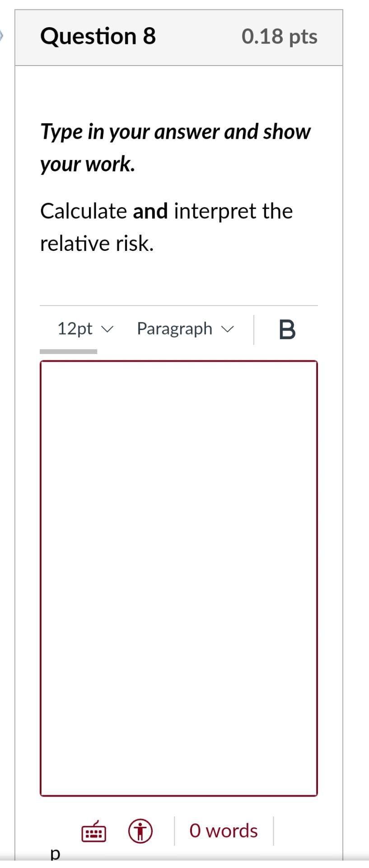Click the gray progress bar under 12pt
Viewport: 369px width, 868px height.
pos(69,351)
